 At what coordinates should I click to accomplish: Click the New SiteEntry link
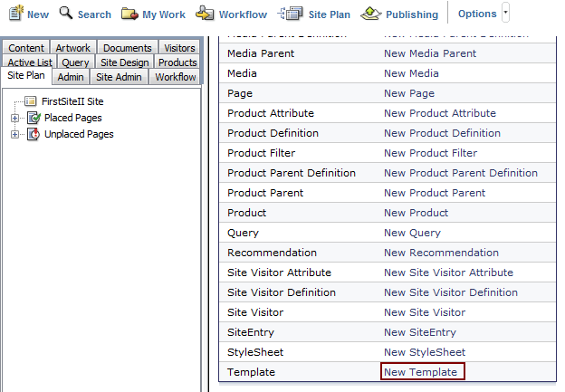point(420,332)
